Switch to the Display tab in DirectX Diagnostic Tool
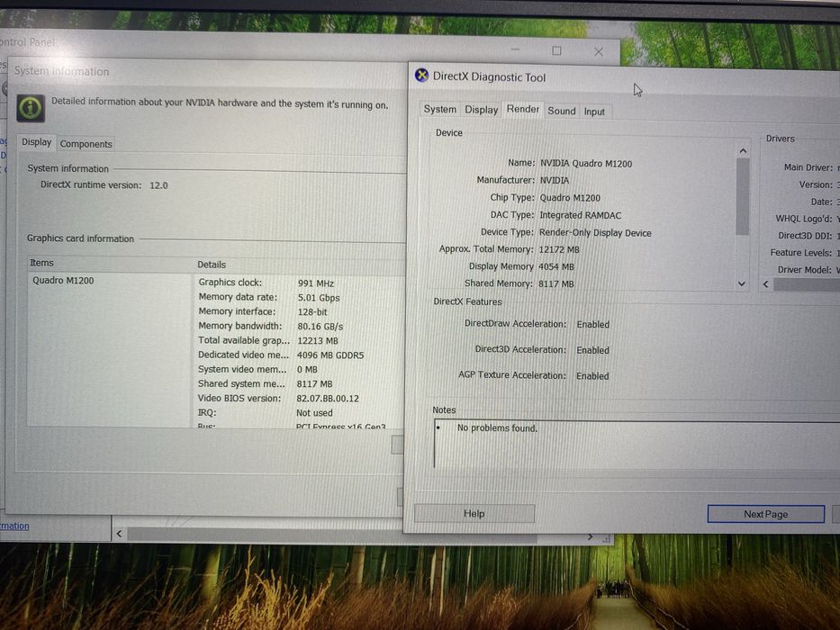The image size is (840, 630). (x=481, y=110)
